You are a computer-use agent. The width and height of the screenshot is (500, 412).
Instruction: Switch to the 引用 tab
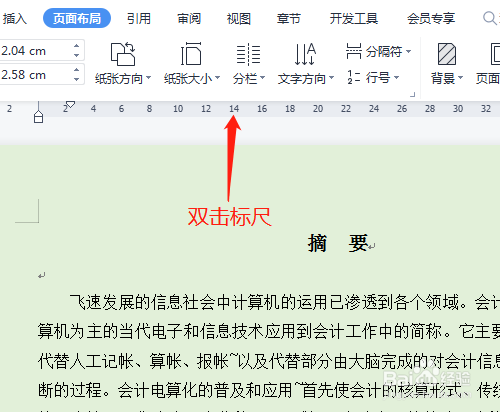coord(139,19)
